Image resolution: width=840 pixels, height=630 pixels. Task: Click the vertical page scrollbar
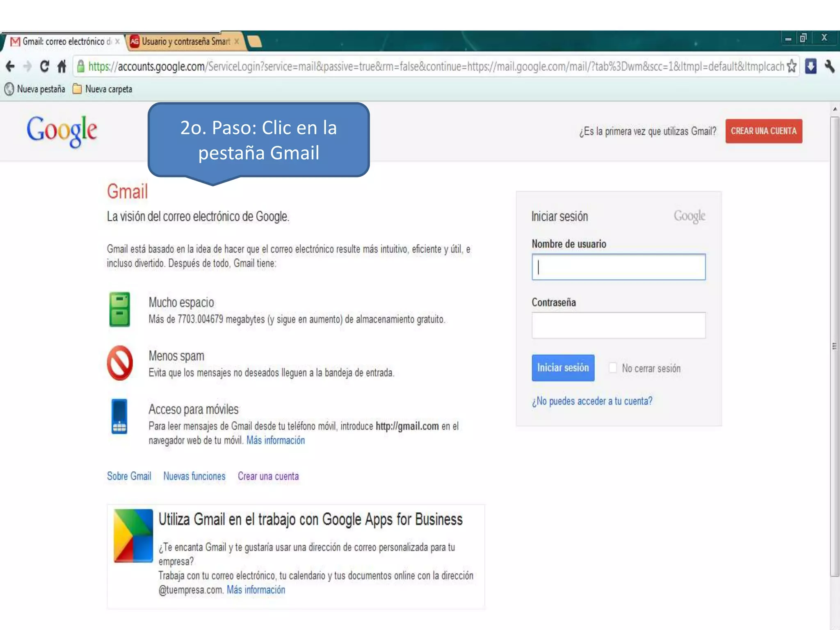tap(834, 346)
